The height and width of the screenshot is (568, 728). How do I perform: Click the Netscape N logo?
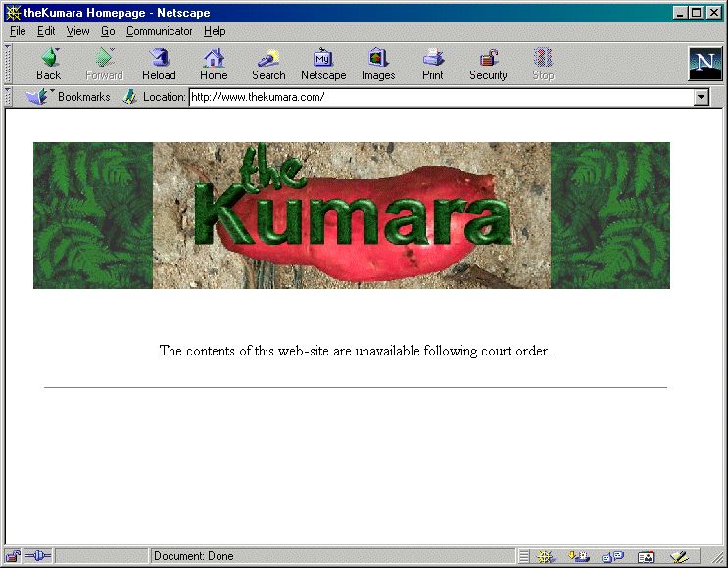coord(704,64)
